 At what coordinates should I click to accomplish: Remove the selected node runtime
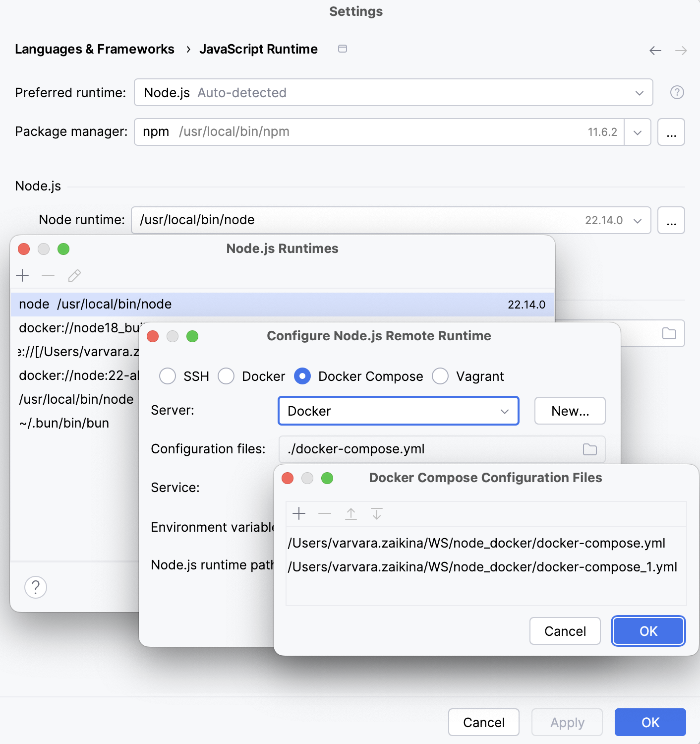(48, 275)
